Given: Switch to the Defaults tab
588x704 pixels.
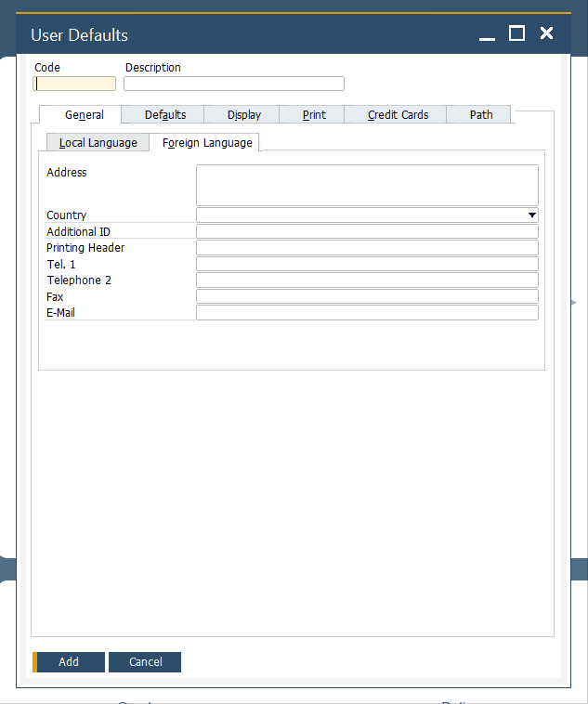Looking at the screenshot, I should pyautogui.click(x=165, y=115).
